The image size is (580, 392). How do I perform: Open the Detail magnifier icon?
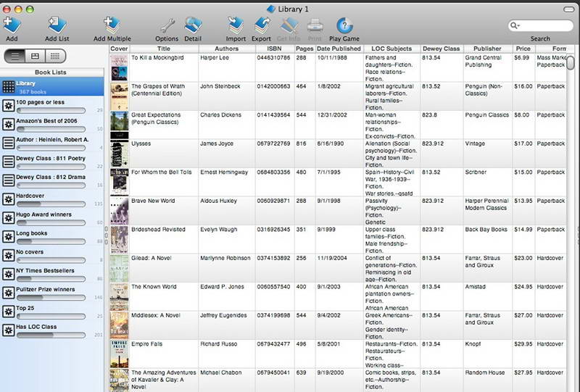pos(193,25)
